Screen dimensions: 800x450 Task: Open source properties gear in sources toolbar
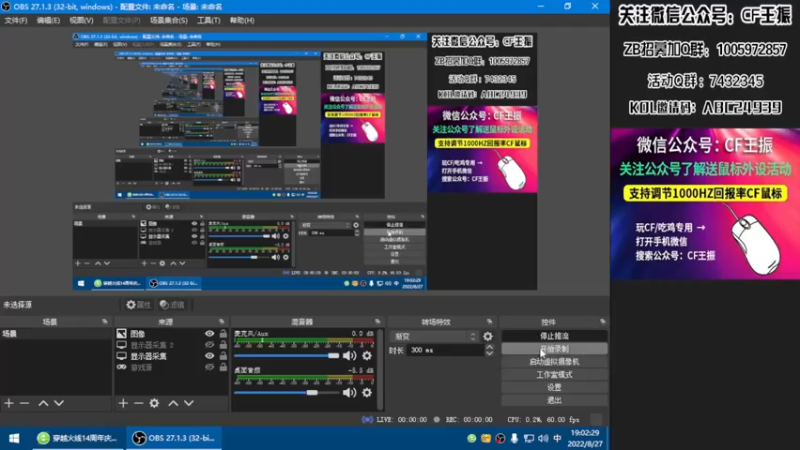pos(154,403)
